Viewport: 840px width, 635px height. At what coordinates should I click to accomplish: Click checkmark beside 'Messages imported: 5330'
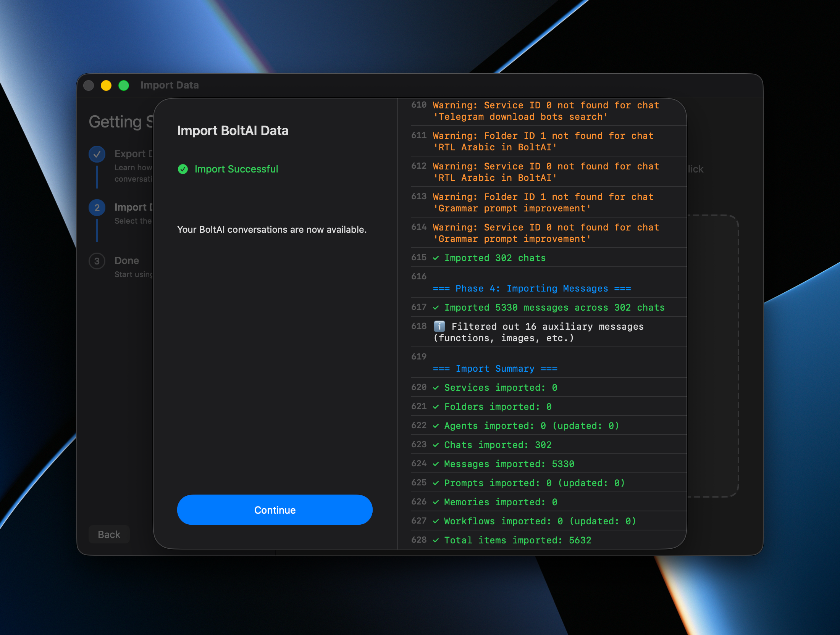[x=436, y=464]
